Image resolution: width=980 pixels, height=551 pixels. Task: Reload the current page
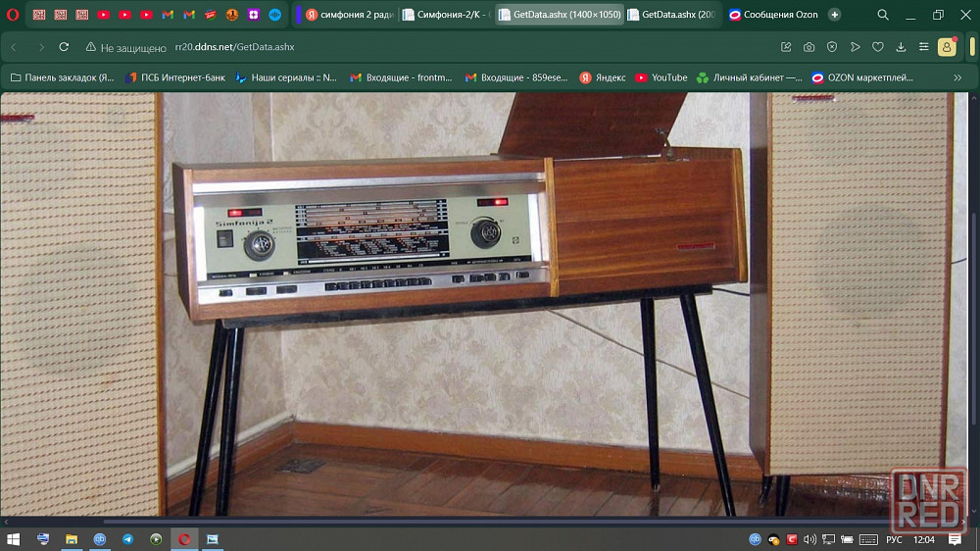(x=64, y=47)
